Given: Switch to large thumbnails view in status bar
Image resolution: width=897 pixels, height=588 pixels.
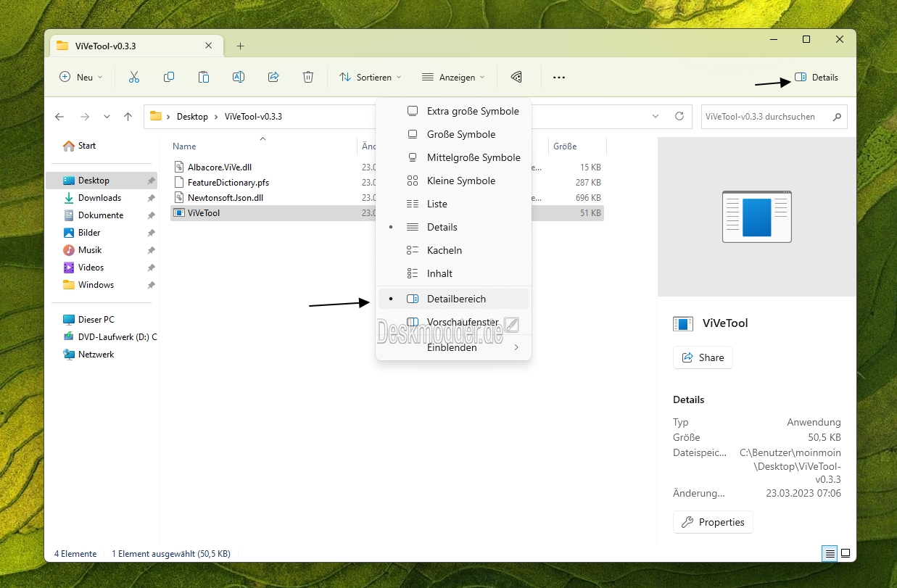Looking at the screenshot, I should coord(845,554).
